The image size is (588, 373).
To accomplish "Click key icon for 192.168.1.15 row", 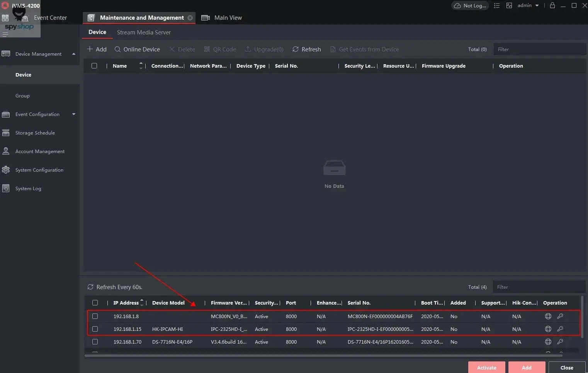I will click(x=560, y=329).
